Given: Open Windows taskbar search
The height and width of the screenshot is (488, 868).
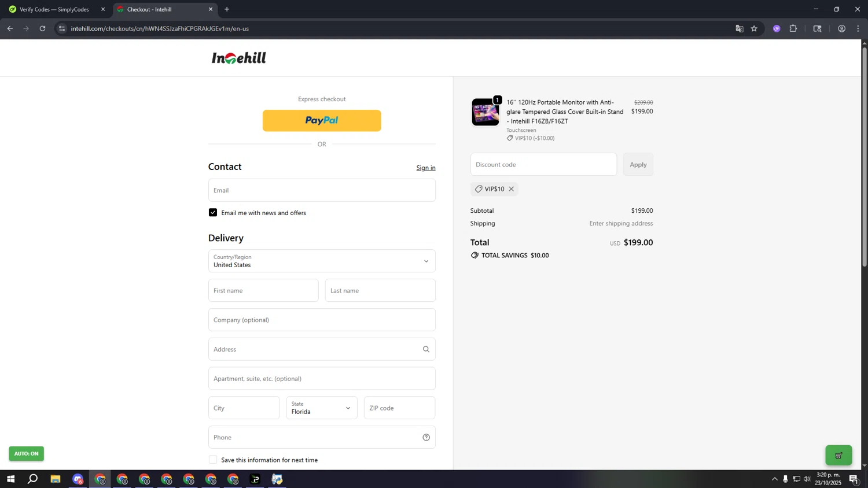Looking at the screenshot, I should [x=33, y=479].
